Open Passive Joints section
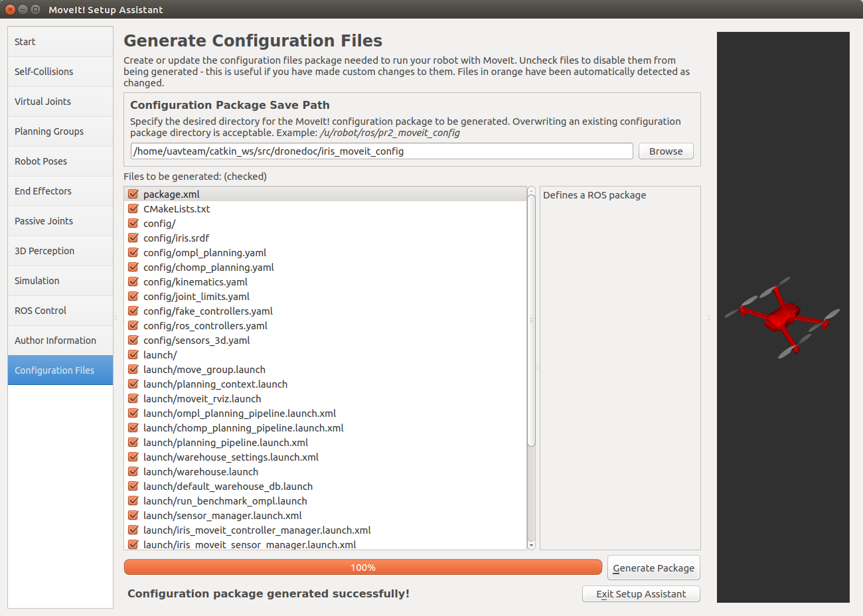 tap(60, 221)
